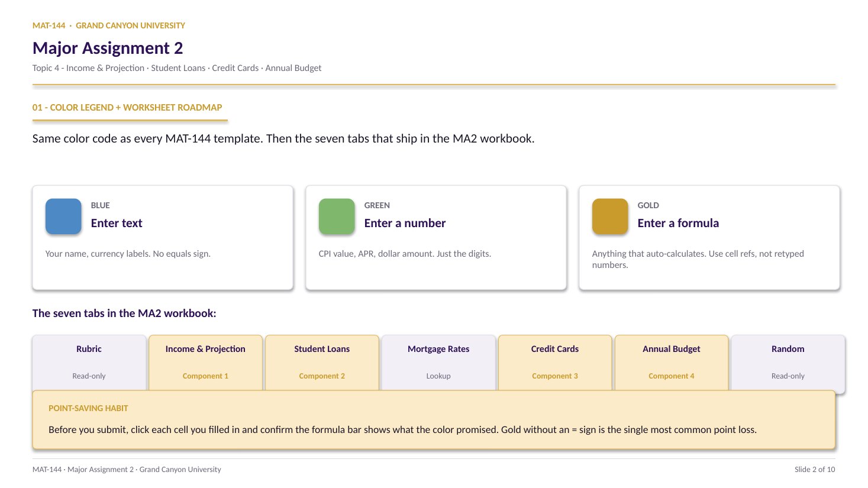Click the 'Component 4' label
This screenshot has height=488, width=868.
(x=672, y=376)
